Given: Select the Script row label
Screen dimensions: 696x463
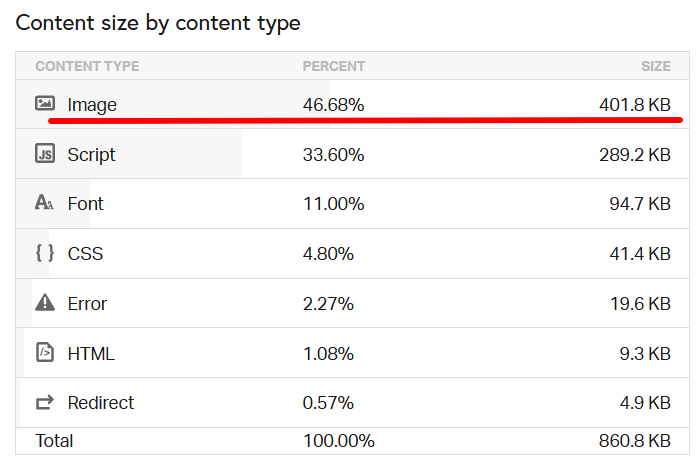Looking at the screenshot, I should (91, 155).
